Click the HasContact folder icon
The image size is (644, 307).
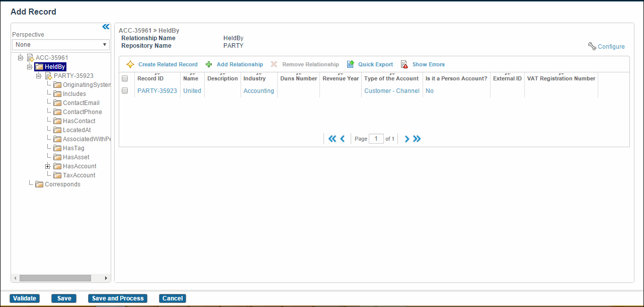click(57, 121)
